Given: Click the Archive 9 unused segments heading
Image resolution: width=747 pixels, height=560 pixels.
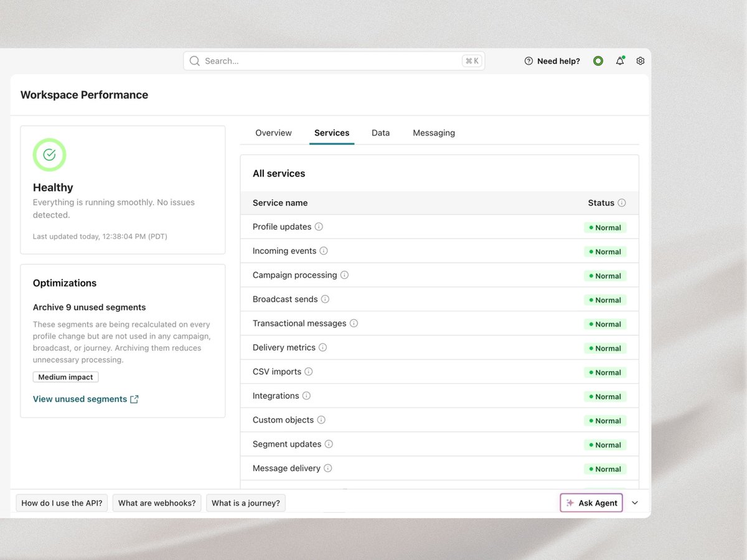Looking at the screenshot, I should point(89,307).
